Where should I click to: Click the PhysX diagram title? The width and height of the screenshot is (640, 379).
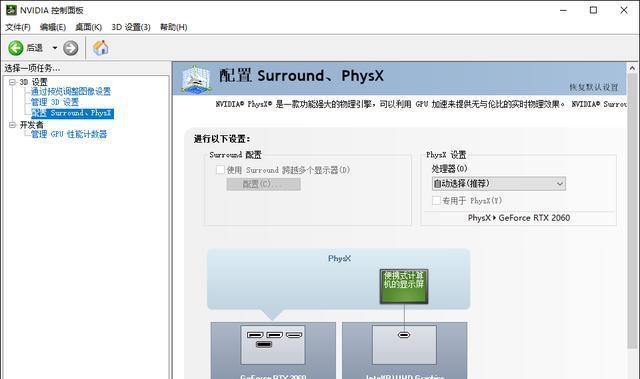(x=340, y=259)
